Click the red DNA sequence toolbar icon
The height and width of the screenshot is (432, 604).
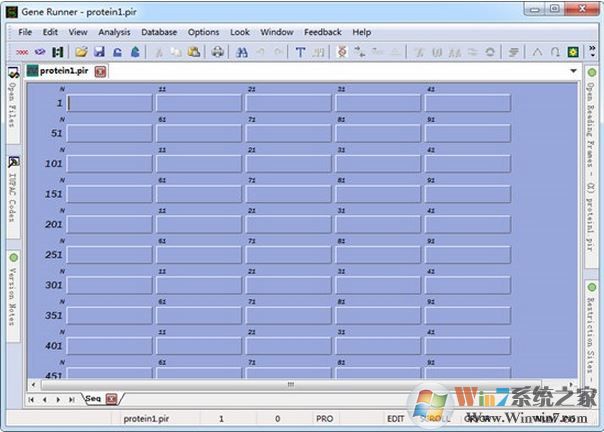[22, 52]
